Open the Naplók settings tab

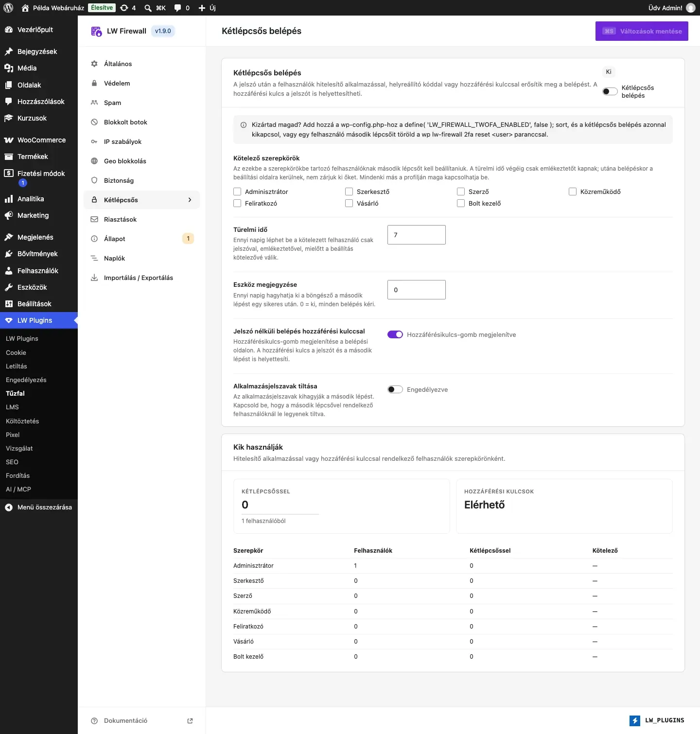pyautogui.click(x=142, y=258)
